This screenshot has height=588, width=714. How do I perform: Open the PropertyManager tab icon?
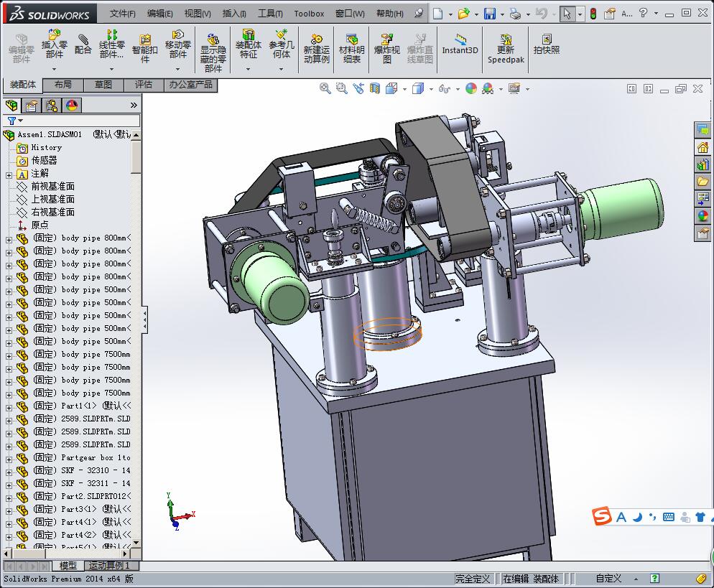click(x=32, y=106)
